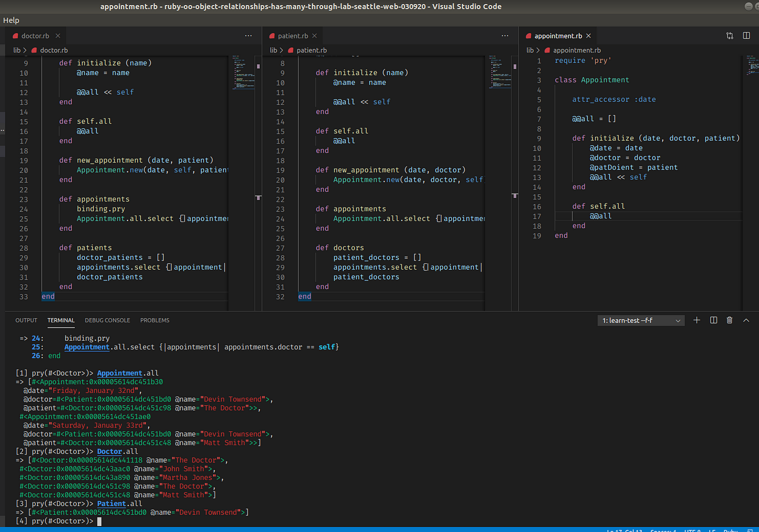Open changes compare icon in appointment.rb group
This screenshot has height=532, width=759.
pyautogui.click(x=730, y=36)
